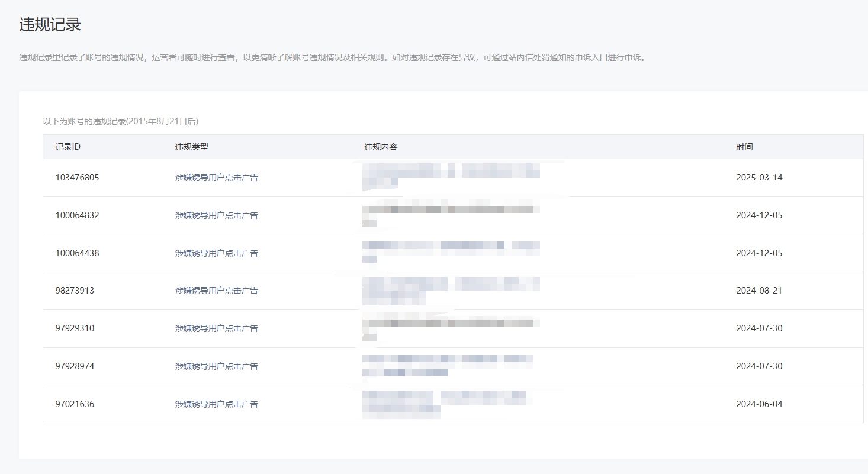Click the date 2024-06-04
Viewport: 868px width, 474px height.
pyautogui.click(x=759, y=404)
